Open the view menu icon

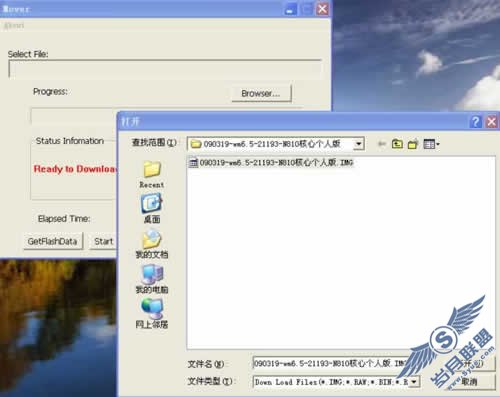431,144
